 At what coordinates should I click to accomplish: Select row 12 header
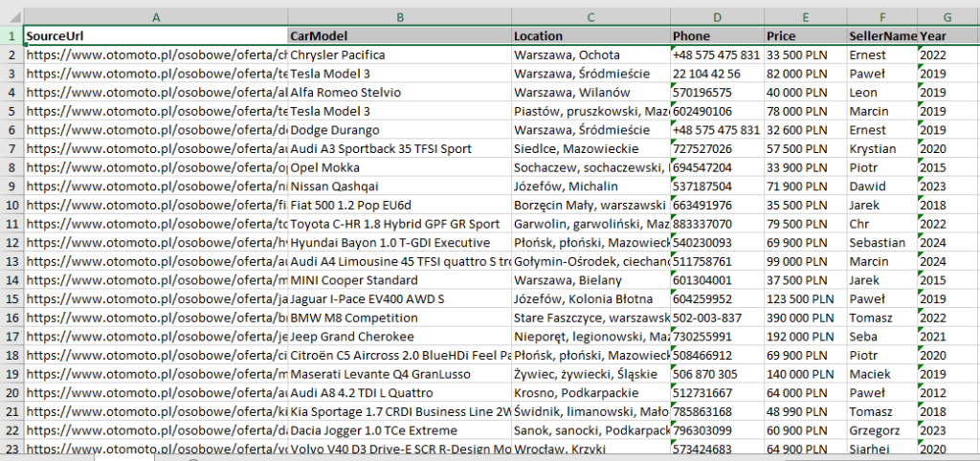pyautogui.click(x=11, y=243)
